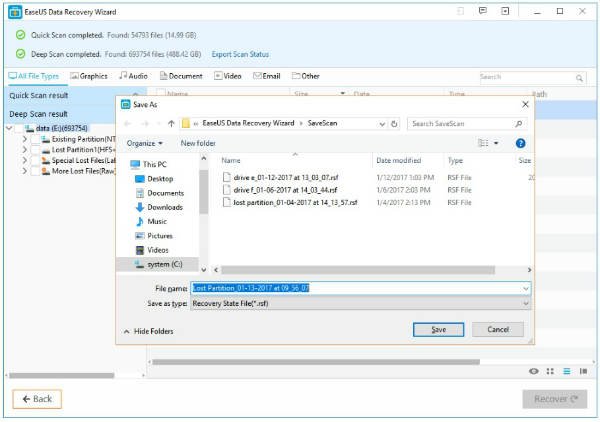Check the More Lost Files checkbox
The image size is (600, 422).
(x=35, y=171)
